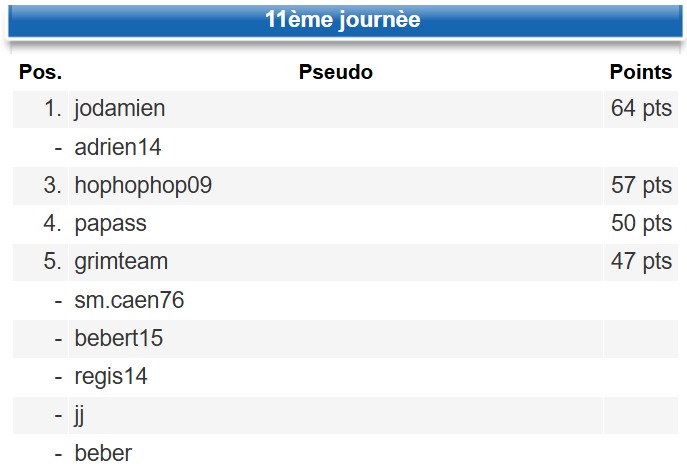Click on hophophop09 in the ranking
The height and width of the screenshot is (473, 687).
tap(143, 185)
